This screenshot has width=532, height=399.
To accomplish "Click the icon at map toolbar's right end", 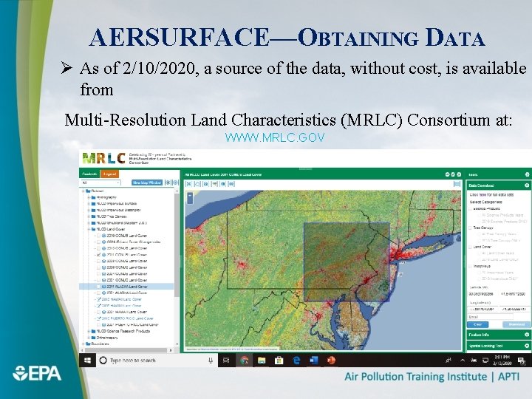I will 457,184.
